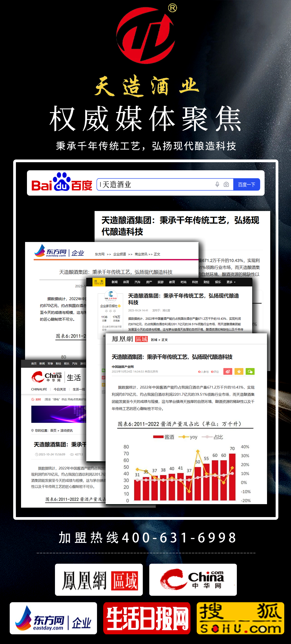Click the large 鳳凰網 區域 logo card below the hotline

(x=99, y=580)
